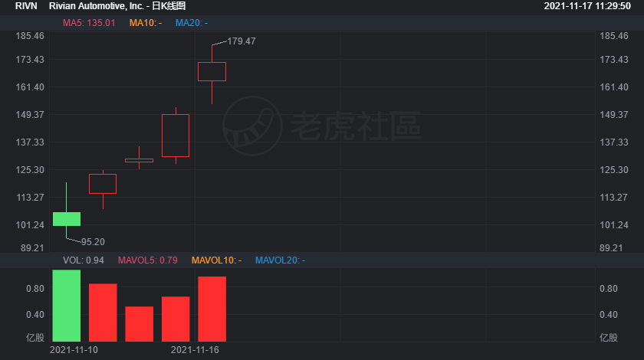
Task: Select the MA20 indicator label
Action: tap(192, 23)
